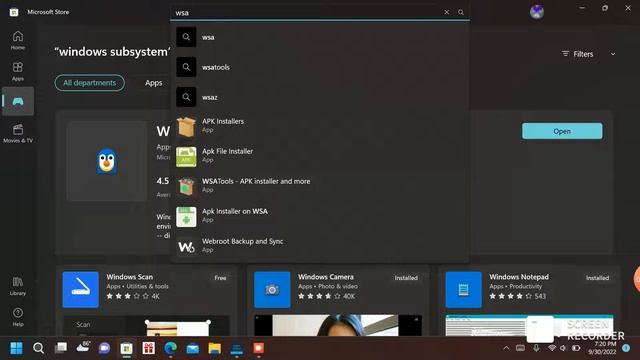Click Windows Camera app icon
Viewport: 640px width, 360px height.
click(x=272, y=289)
